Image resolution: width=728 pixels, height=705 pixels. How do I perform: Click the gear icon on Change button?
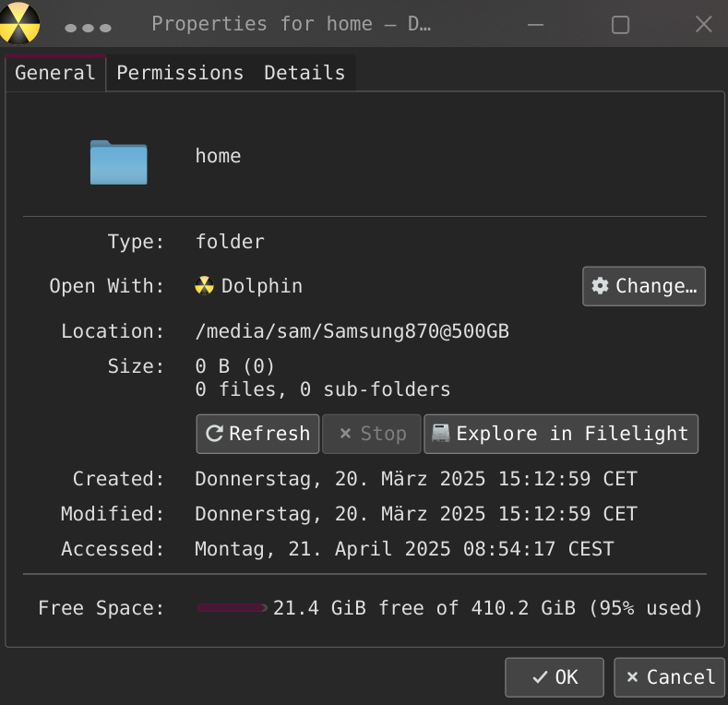600,286
